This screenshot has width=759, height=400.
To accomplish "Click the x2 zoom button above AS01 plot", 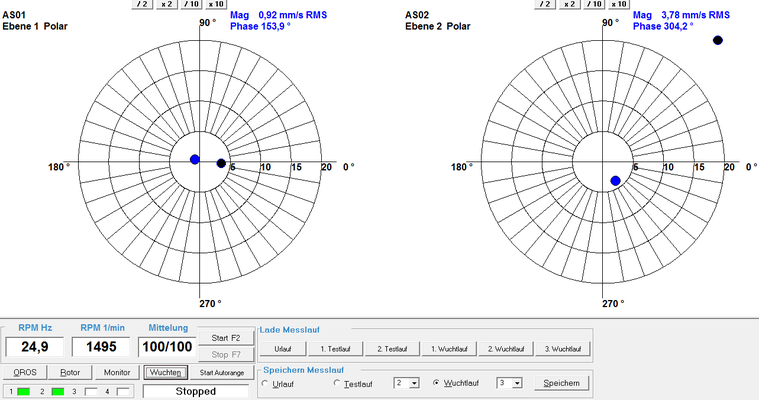I will [x=167, y=5].
